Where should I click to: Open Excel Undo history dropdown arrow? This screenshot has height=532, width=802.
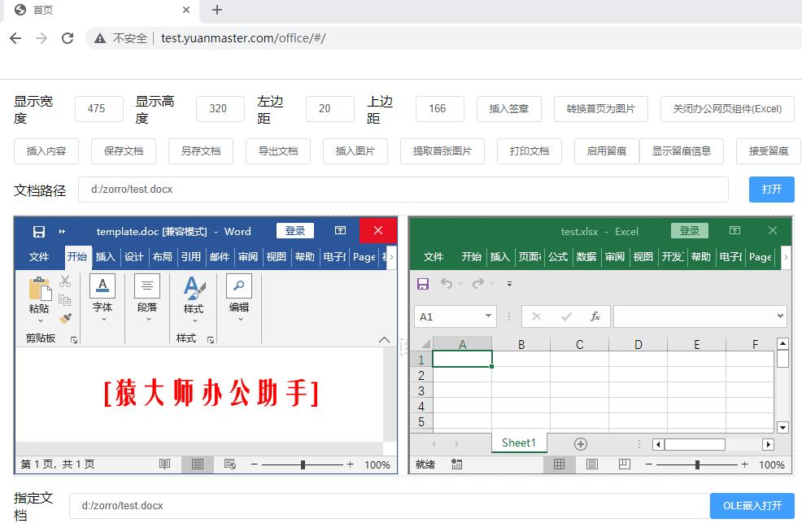[460, 284]
